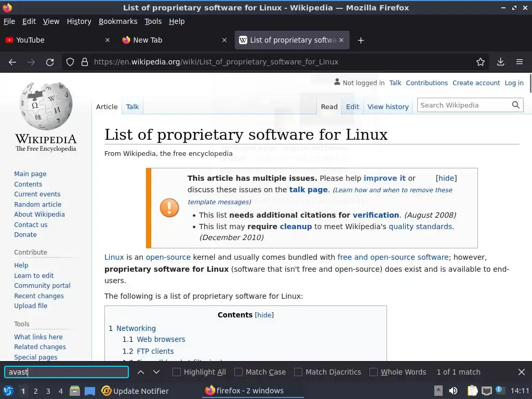Enable Match Case checkbox
This screenshot has width=532, height=399.
coord(238,372)
